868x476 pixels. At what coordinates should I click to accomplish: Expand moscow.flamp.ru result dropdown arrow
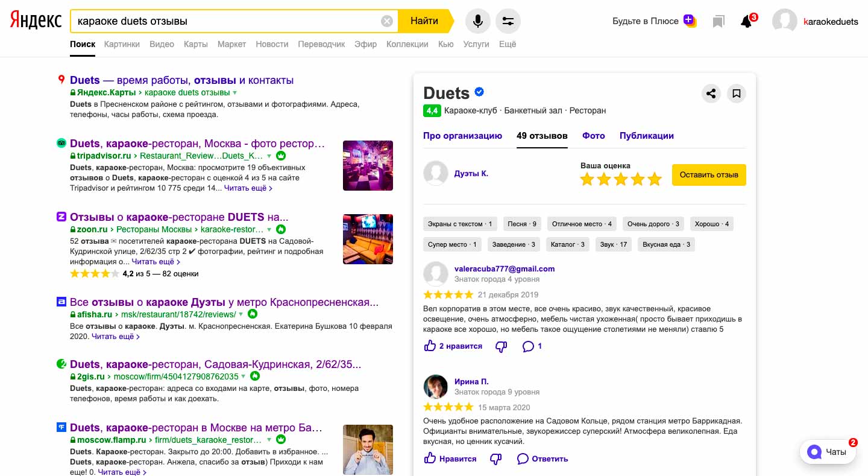coord(269,440)
